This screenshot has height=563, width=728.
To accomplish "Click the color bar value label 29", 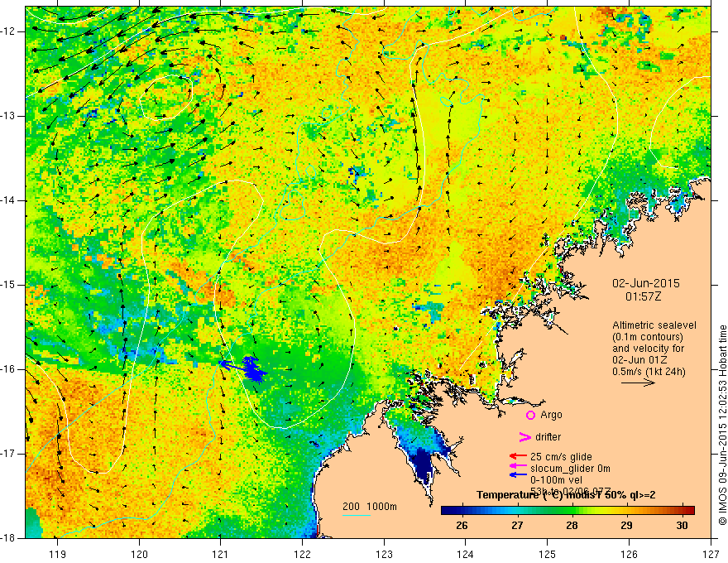I will click(x=627, y=526).
